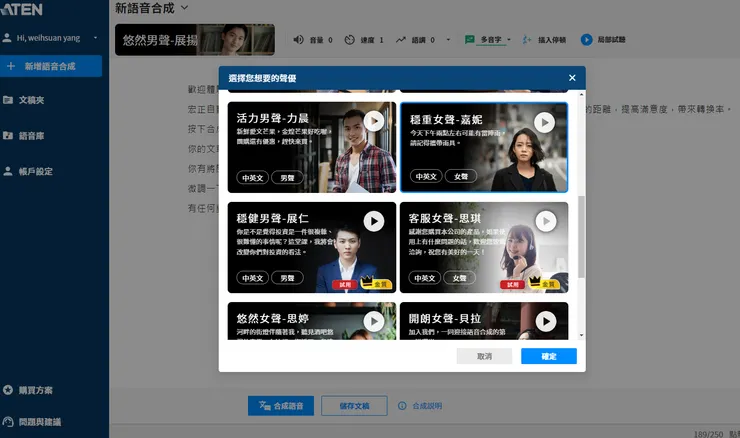This screenshot has width=740, height=438.
Task: Click the 多音字 polyphone icon
Action: [470, 40]
